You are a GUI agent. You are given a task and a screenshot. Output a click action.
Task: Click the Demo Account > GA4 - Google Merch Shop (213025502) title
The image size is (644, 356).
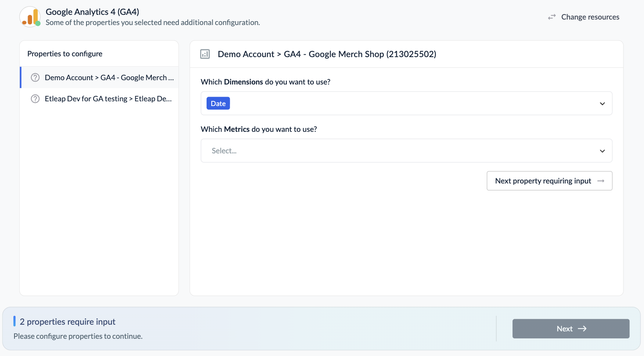tap(327, 54)
